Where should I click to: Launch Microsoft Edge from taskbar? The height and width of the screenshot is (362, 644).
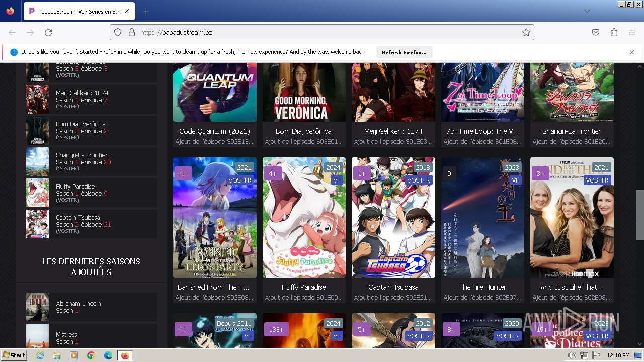tap(108, 355)
